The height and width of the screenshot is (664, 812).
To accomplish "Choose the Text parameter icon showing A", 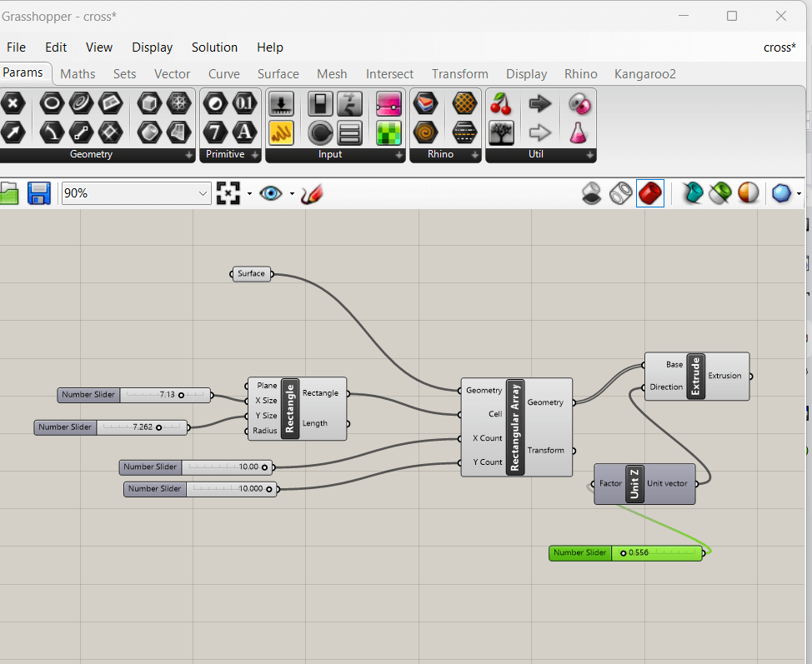I will click(x=244, y=132).
